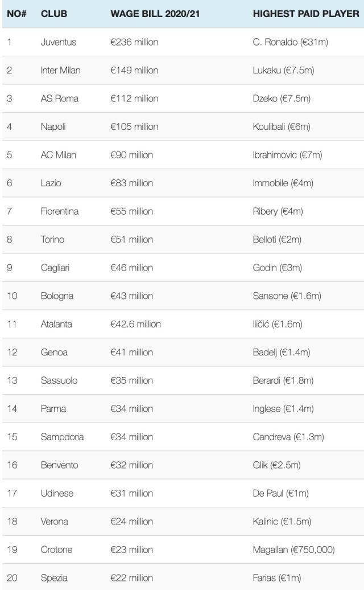Screen dimensions: 364x590
Task: Select Magallan (€750,000) entry
Action: (x=293, y=550)
